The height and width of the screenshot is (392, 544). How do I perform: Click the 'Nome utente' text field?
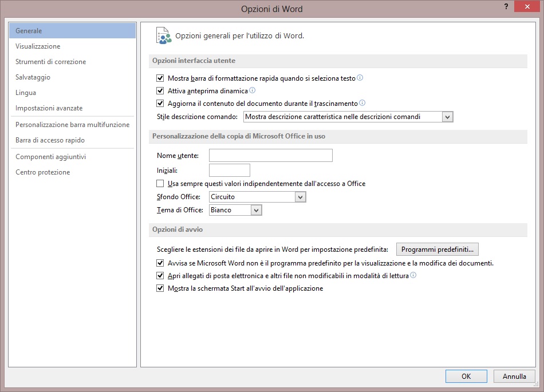271,155
